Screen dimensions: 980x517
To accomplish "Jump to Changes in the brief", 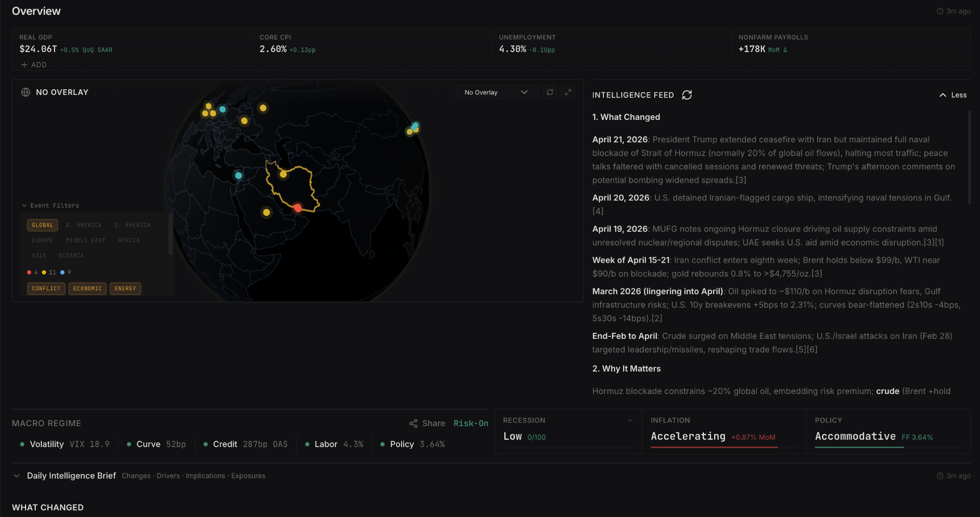I will click(x=136, y=476).
